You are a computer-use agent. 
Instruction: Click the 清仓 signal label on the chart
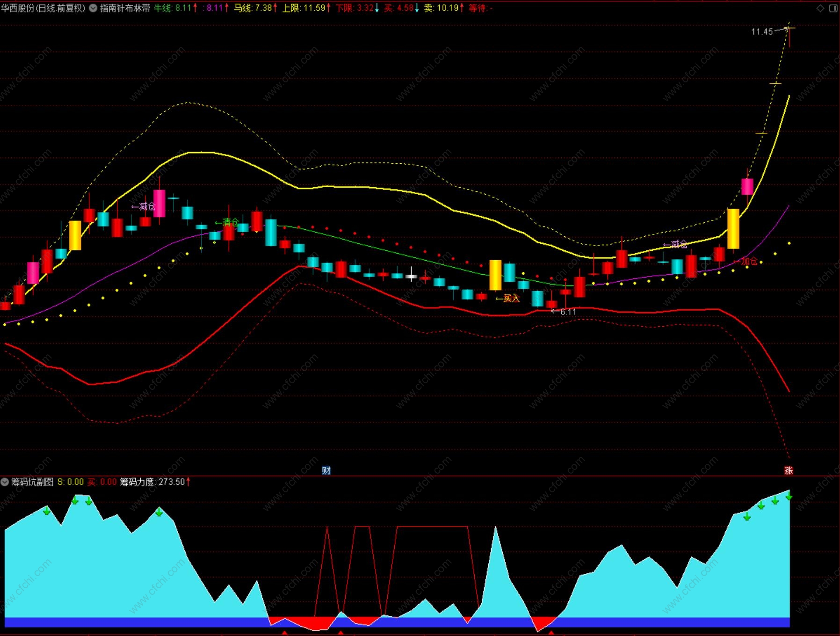[227, 222]
